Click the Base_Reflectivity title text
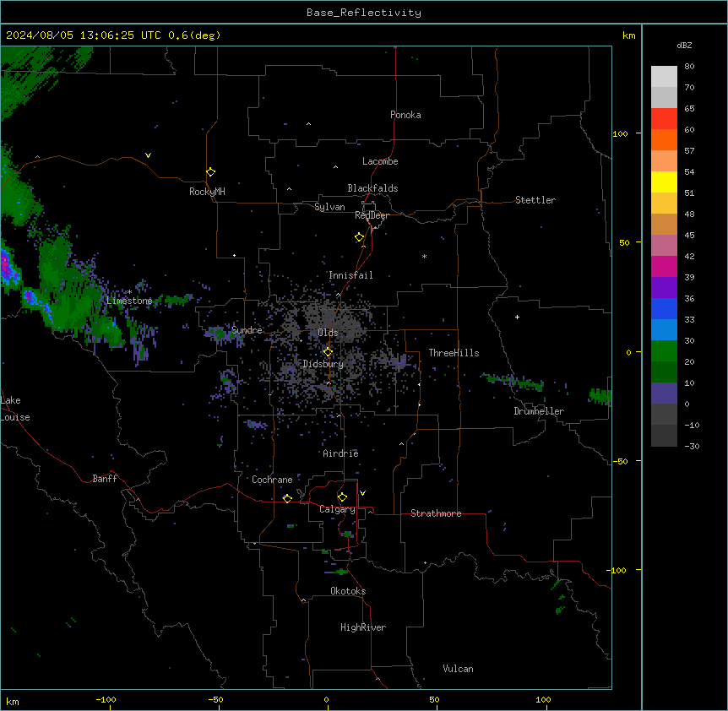 point(364,13)
